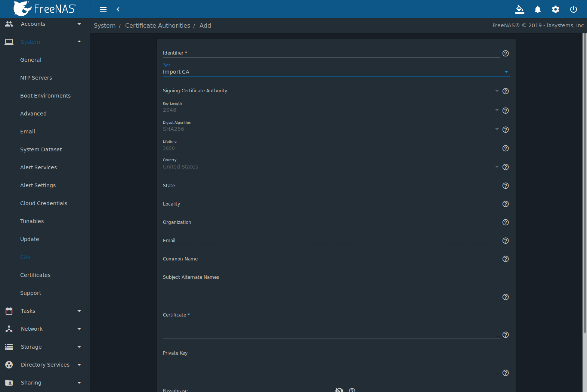587x392 pixels.
Task: Click System breadcrumb link
Action: click(105, 25)
